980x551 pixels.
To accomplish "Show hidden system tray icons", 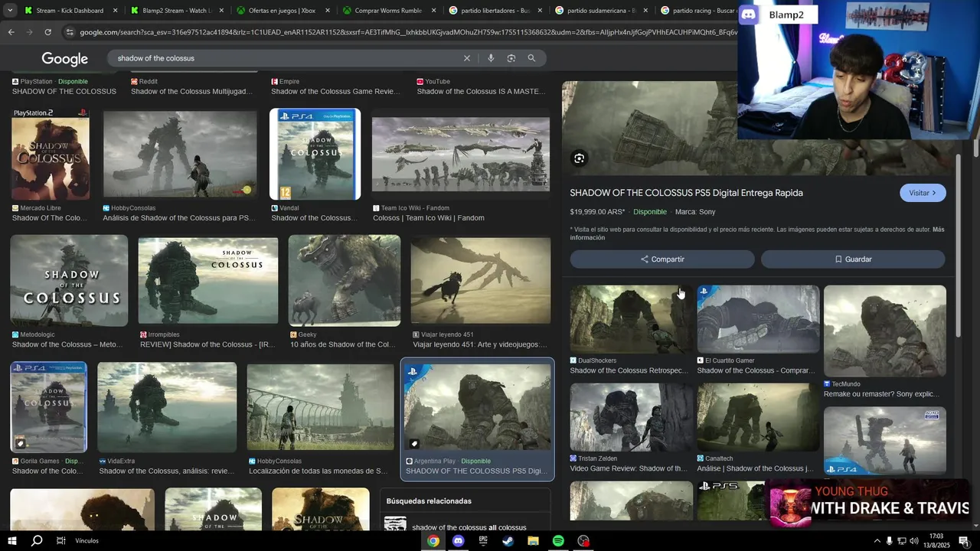I will [877, 541].
